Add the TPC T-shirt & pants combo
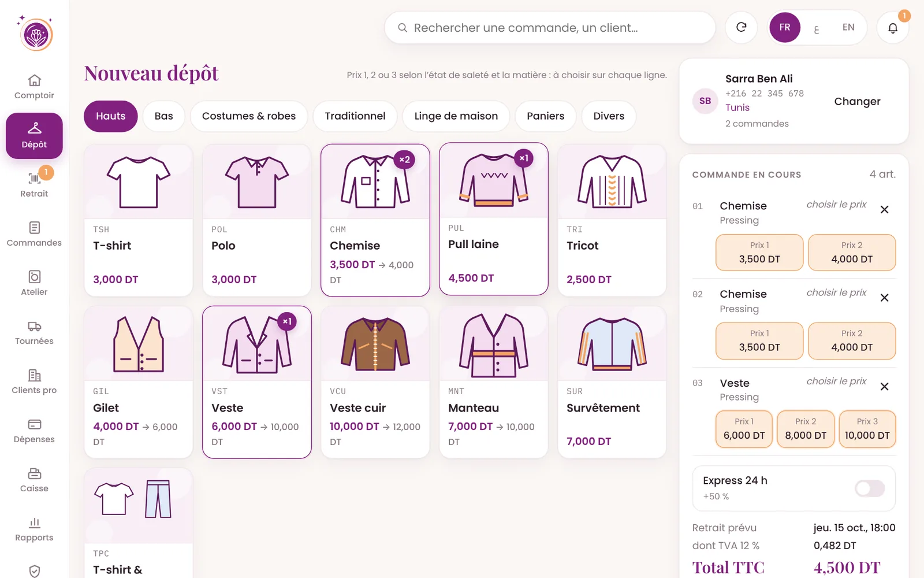 139,523
